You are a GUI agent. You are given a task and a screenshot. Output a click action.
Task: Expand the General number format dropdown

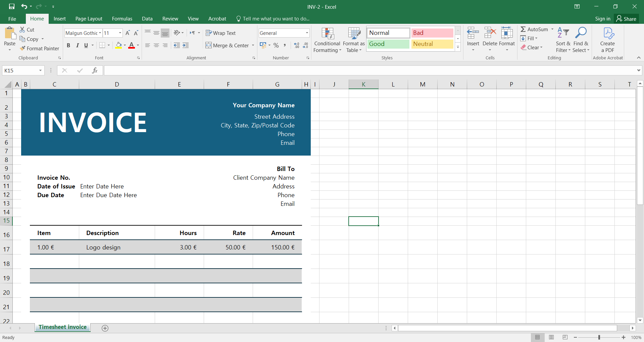click(x=307, y=33)
